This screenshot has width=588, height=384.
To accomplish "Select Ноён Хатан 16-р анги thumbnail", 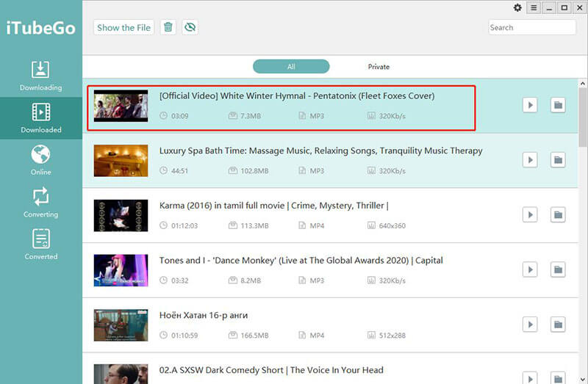I will (121, 325).
